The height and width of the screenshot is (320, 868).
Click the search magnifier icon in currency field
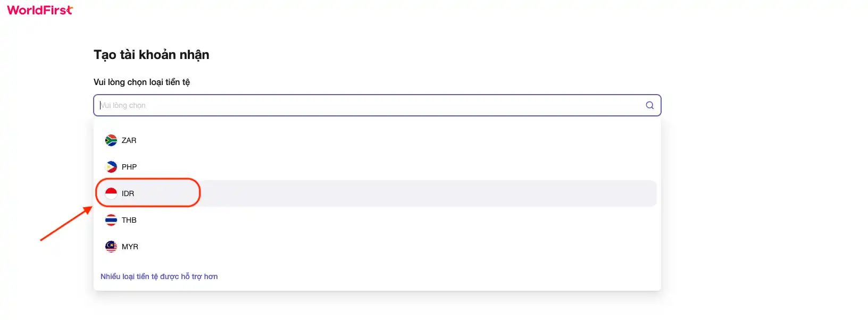click(x=649, y=105)
